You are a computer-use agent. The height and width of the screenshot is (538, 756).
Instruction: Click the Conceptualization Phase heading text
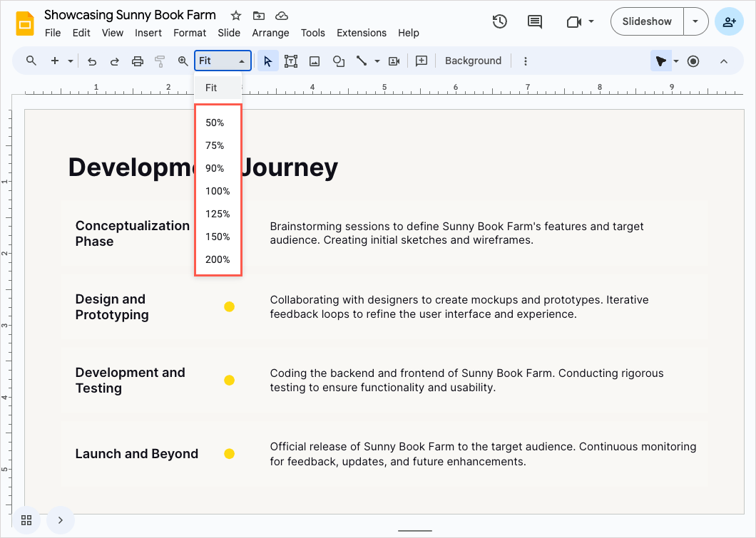coord(133,233)
